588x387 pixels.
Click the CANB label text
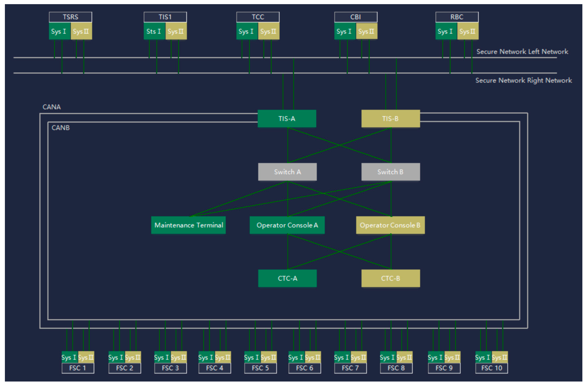[61, 128]
